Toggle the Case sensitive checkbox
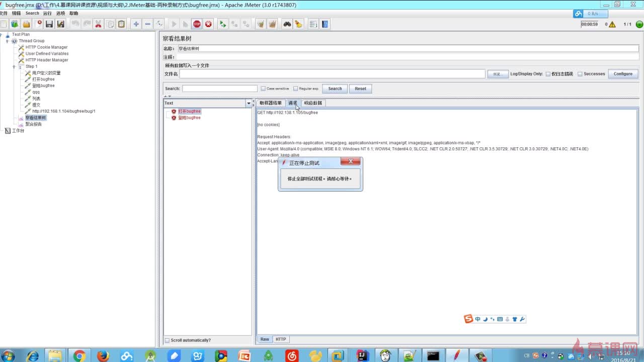 point(263,88)
